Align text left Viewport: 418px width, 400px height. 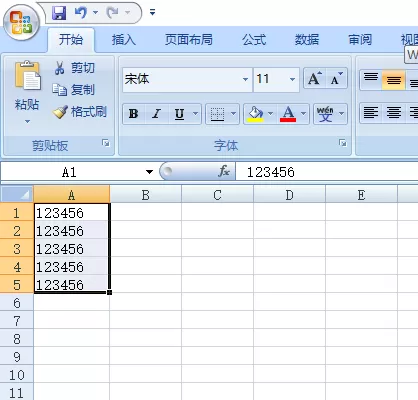tap(371, 113)
